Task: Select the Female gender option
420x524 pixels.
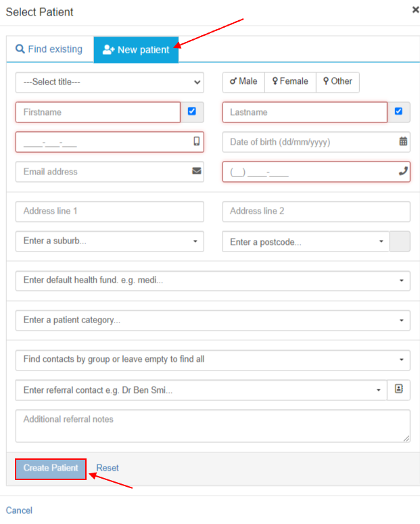Action: [x=290, y=82]
